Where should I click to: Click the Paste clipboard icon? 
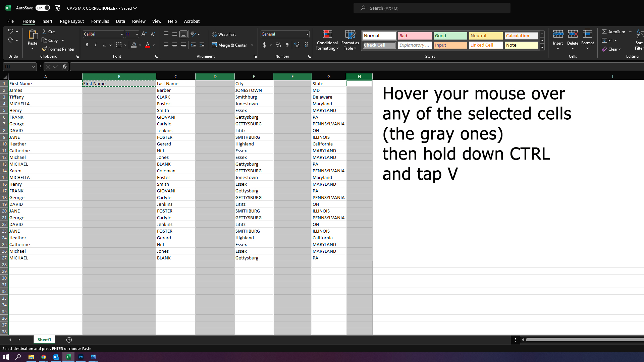pyautogui.click(x=33, y=35)
